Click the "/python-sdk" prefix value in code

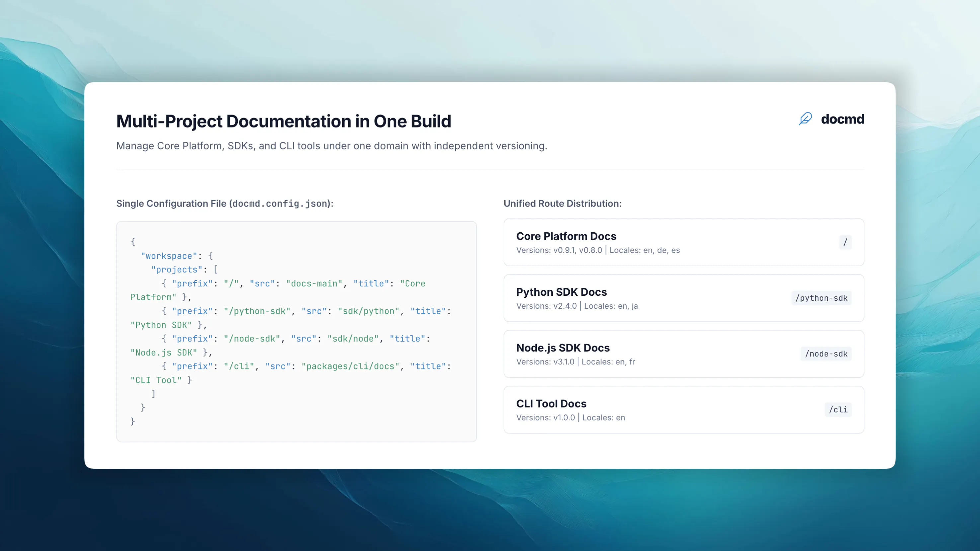(x=257, y=311)
